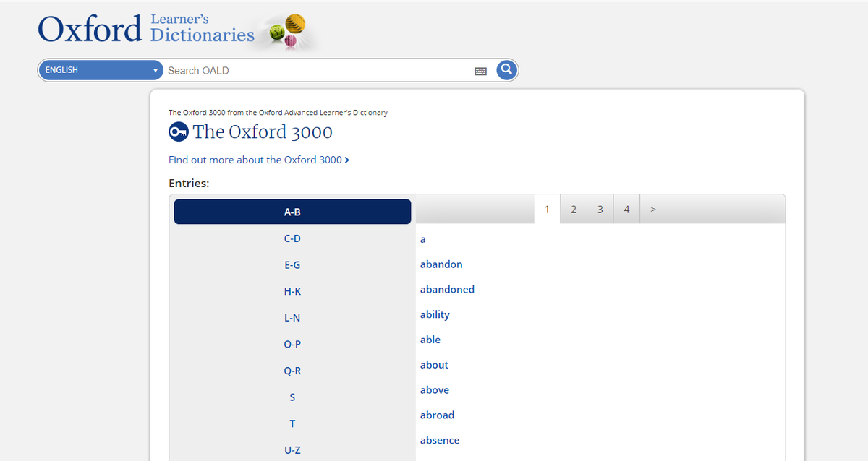Go to page 1 of entries
This screenshot has height=461, width=868.
point(547,210)
